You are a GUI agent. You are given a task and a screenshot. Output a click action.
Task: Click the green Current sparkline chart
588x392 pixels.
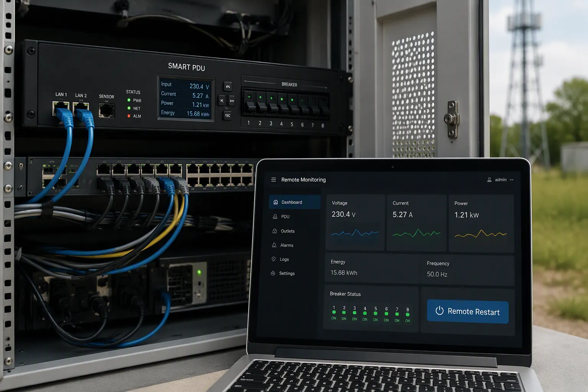pos(416,233)
